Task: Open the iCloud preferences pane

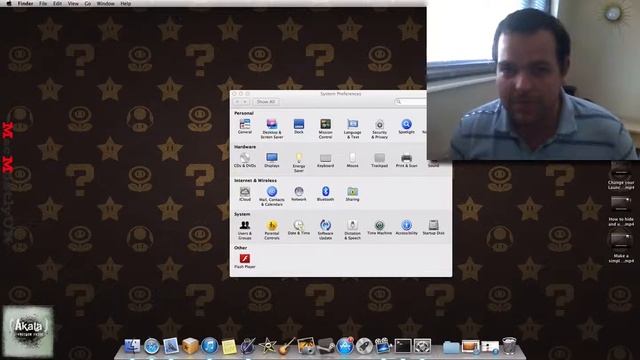Action: 245,193
